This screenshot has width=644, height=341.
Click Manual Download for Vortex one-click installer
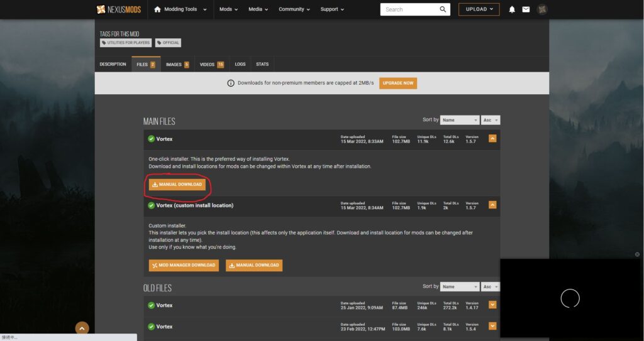(177, 185)
